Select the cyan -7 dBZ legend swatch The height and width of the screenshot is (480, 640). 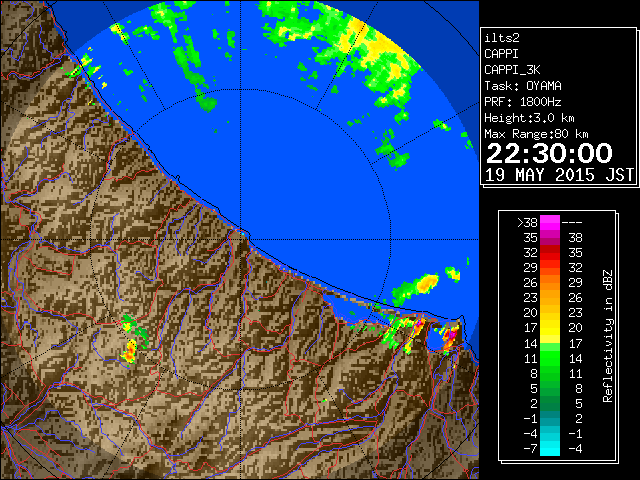[x=550, y=448]
